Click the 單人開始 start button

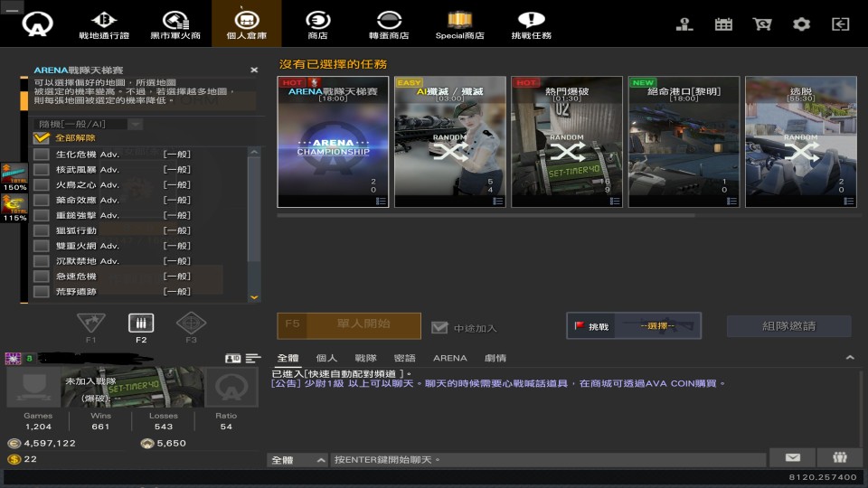click(x=349, y=325)
